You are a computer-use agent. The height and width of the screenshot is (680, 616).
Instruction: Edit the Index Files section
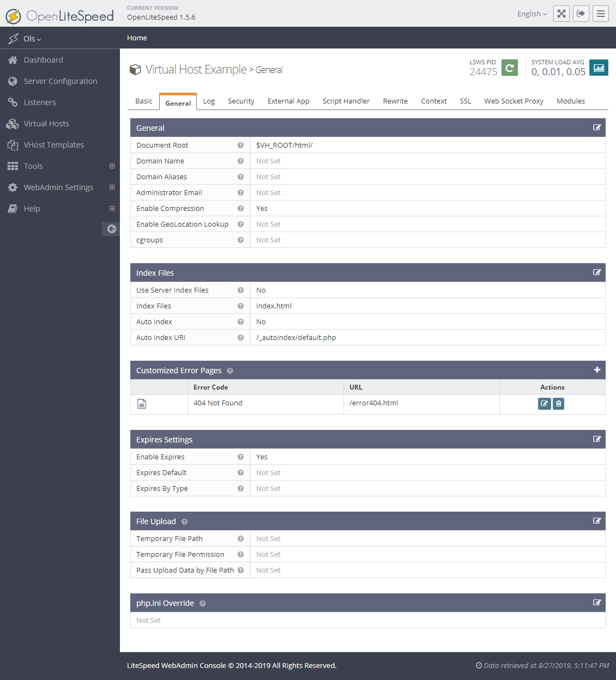tap(597, 272)
